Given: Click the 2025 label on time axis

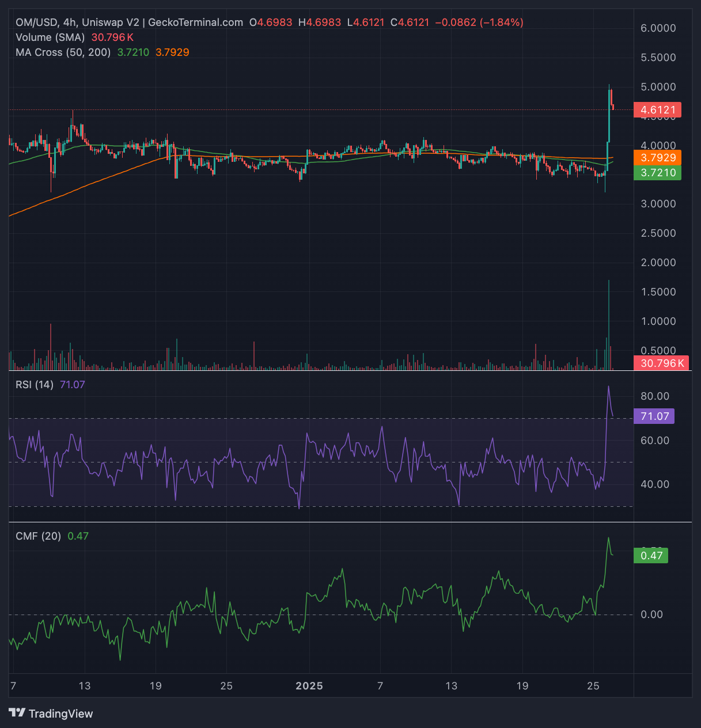Looking at the screenshot, I should point(309,686).
